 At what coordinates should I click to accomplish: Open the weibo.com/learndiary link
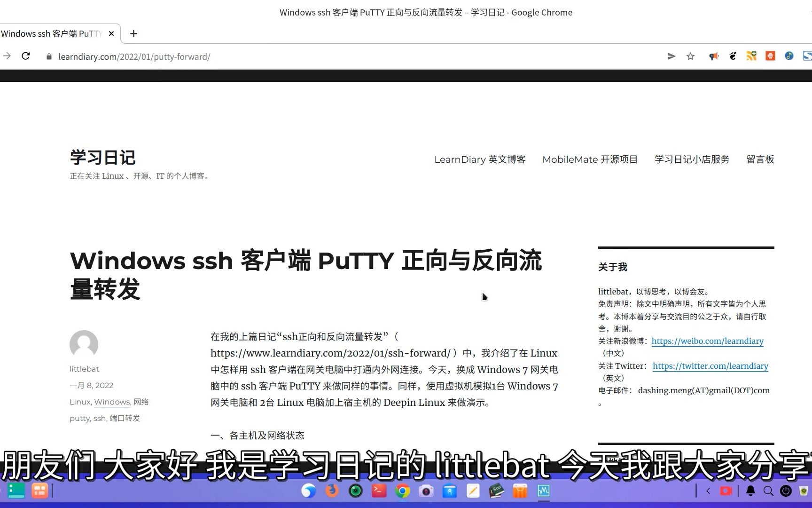point(707,341)
